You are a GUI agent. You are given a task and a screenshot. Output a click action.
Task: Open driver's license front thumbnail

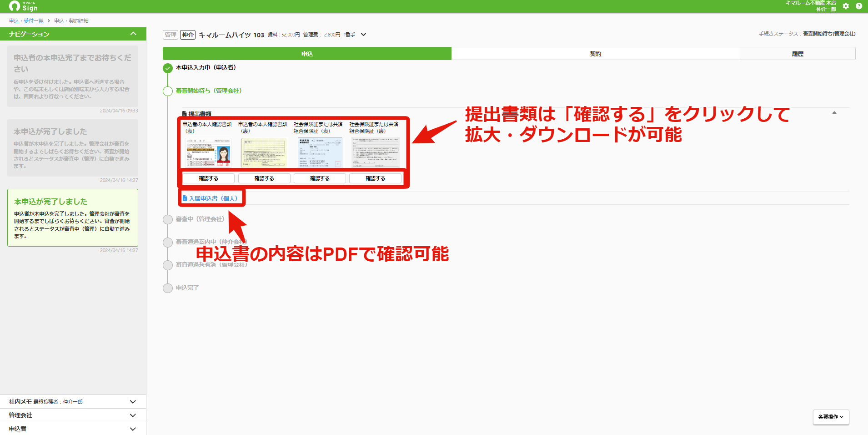click(x=208, y=153)
